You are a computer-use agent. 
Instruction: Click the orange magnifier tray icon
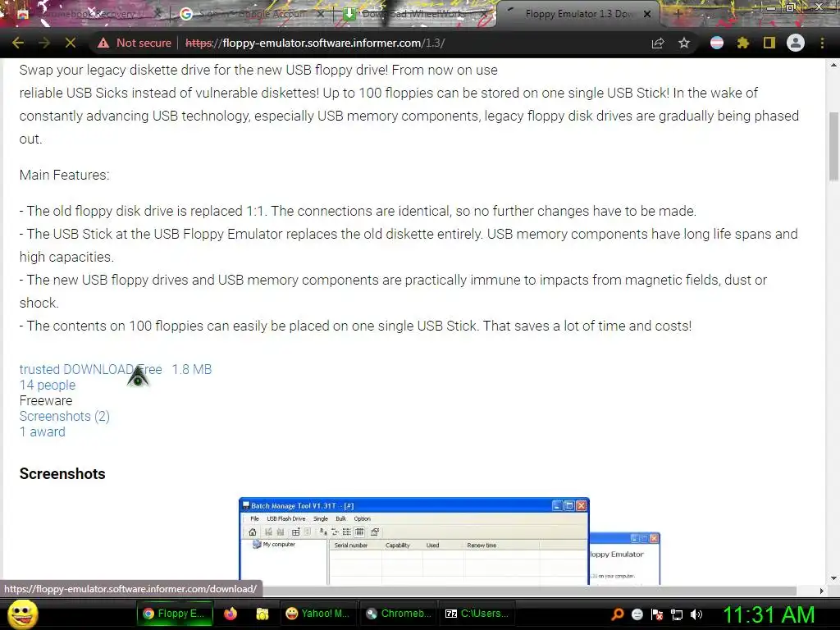pos(618,614)
